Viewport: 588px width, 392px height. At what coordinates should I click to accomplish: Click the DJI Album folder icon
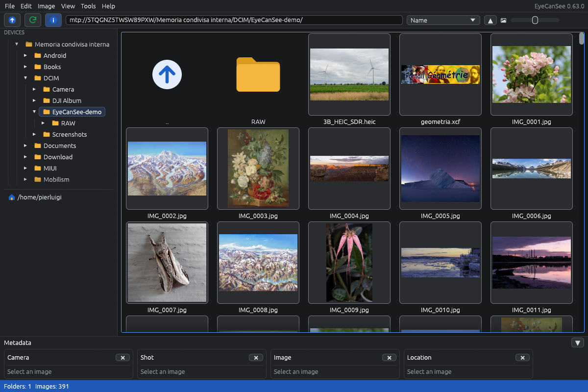47,100
